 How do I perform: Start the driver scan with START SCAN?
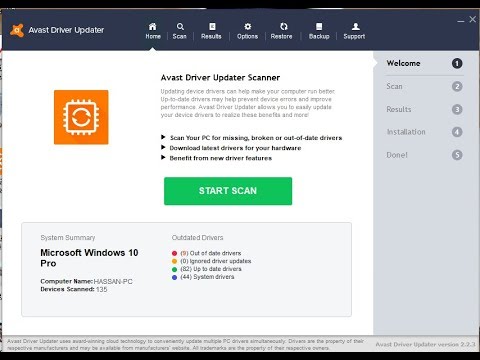coord(228,191)
